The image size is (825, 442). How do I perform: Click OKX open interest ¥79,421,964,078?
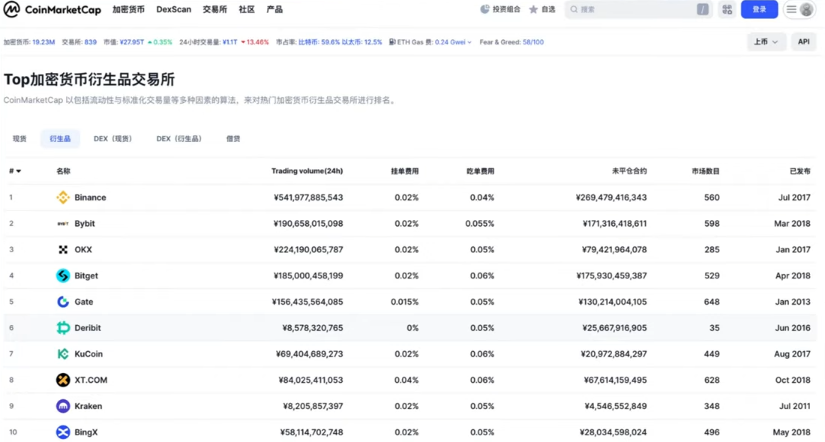(x=615, y=249)
